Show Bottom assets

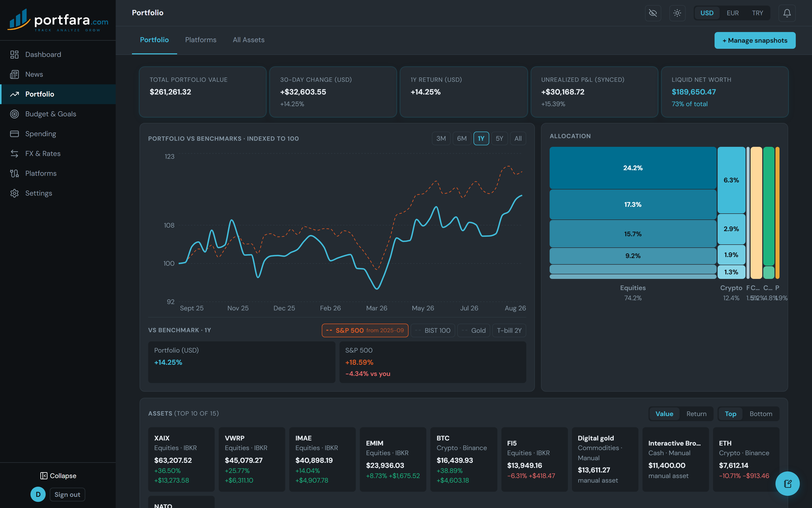click(x=761, y=414)
